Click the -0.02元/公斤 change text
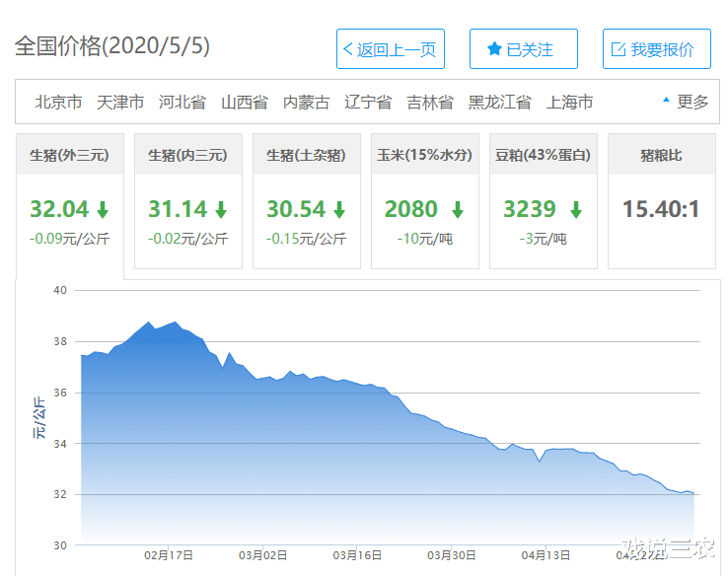 [188, 239]
